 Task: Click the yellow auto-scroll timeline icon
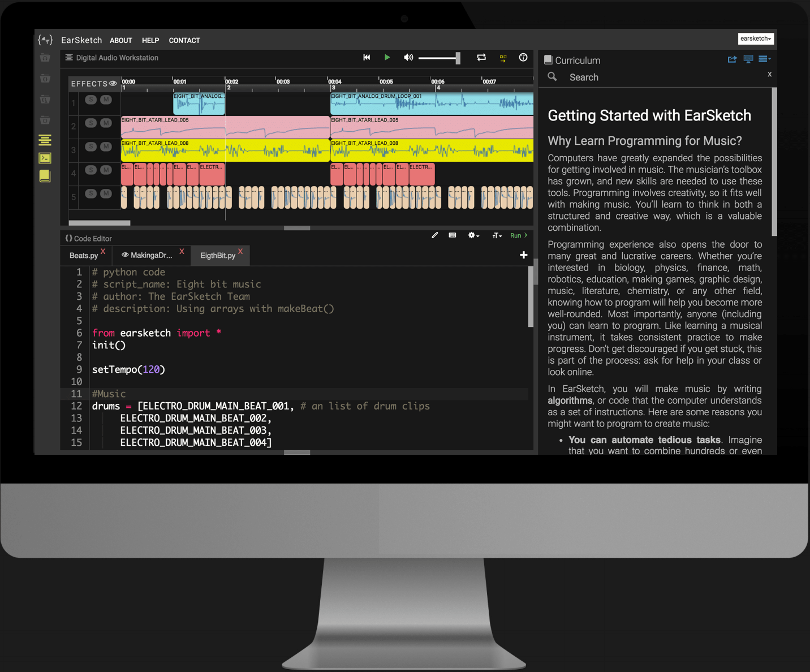tap(503, 58)
